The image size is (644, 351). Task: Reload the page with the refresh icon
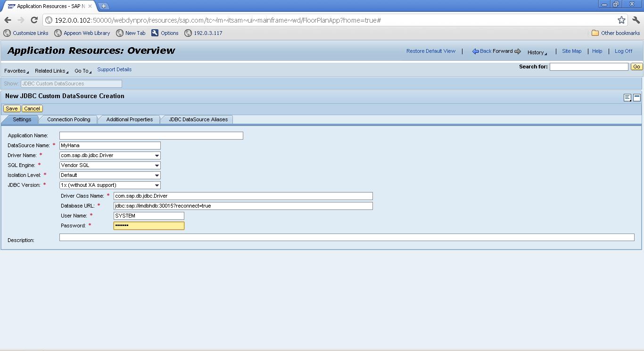coord(34,20)
